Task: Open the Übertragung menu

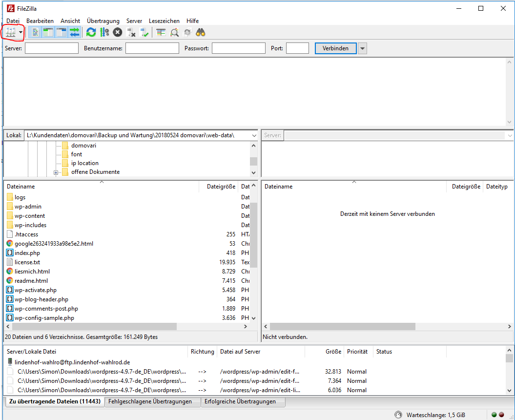Action: click(103, 21)
